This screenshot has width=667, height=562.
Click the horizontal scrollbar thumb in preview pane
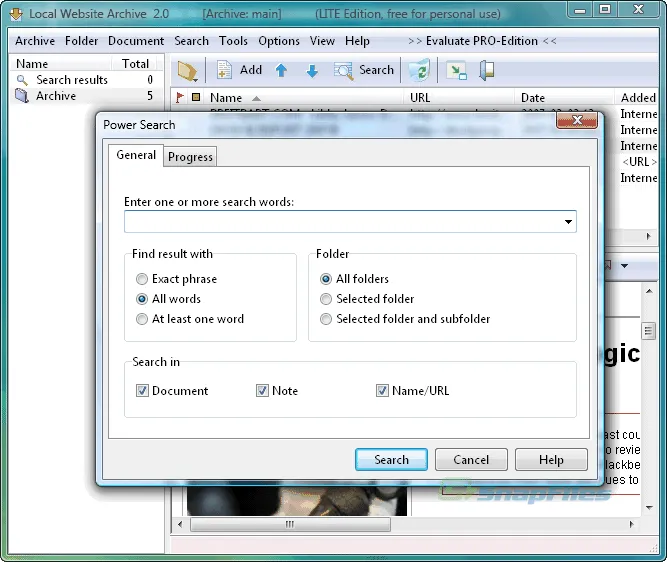[290, 524]
